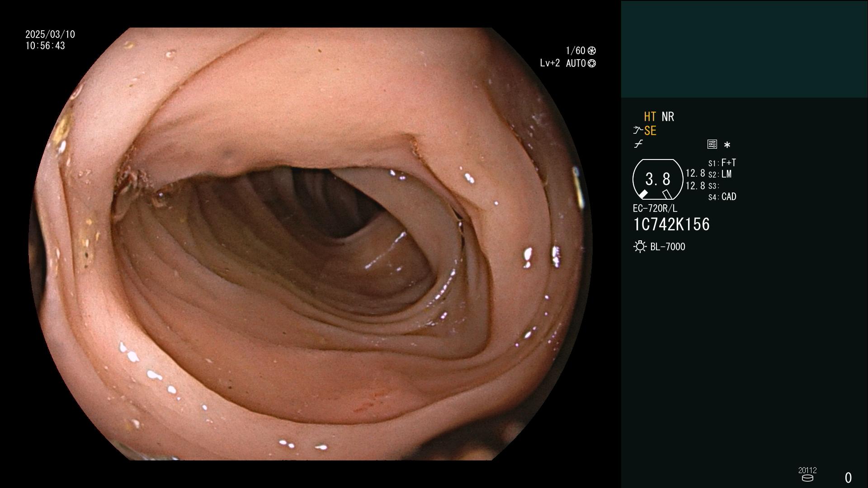Click the EC-720R/L scope model text
This screenshot has width=868, height=488.
click(x=655, y=209)
